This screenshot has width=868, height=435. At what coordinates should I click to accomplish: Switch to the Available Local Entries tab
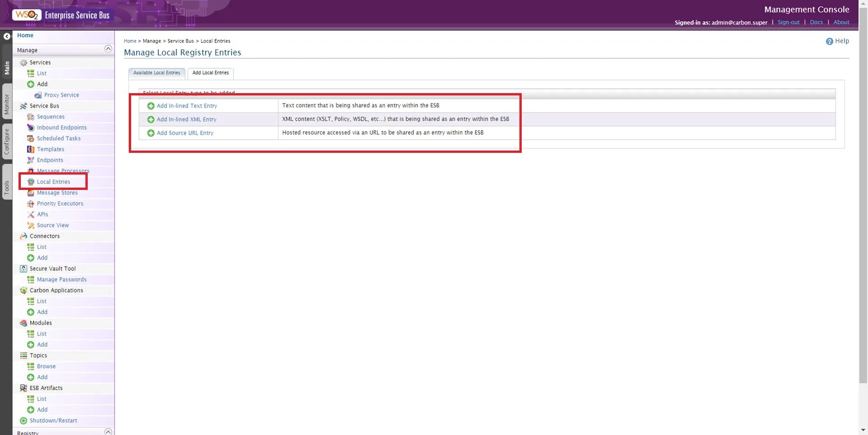157,73
